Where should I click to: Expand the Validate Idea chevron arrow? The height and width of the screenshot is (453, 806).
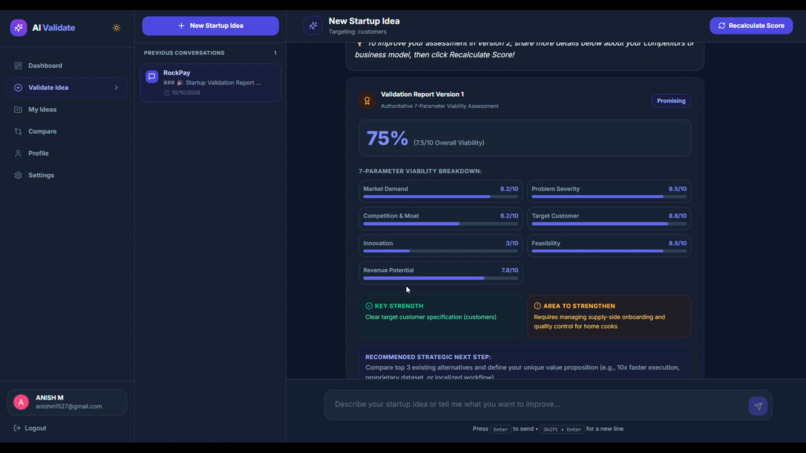(116, 88)
